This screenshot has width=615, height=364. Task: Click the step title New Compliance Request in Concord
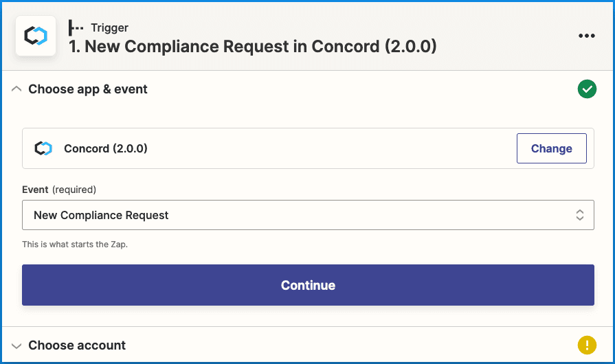(252, 47)
